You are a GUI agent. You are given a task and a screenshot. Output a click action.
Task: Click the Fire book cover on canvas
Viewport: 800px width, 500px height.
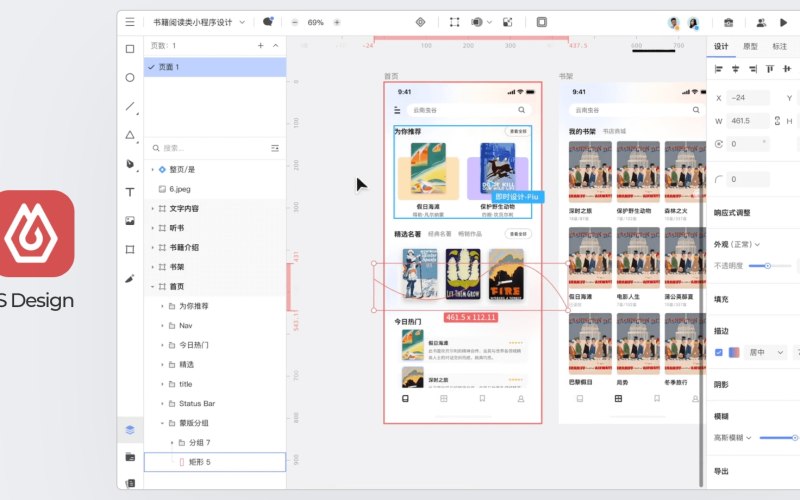(506, 274)
